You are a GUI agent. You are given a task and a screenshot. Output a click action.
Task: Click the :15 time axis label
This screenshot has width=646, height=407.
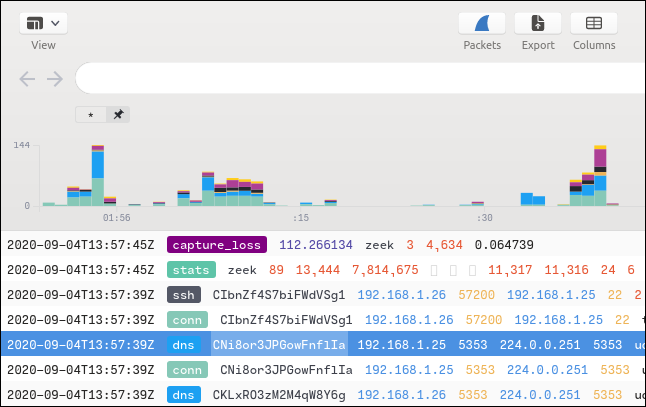tap(301, 218)
